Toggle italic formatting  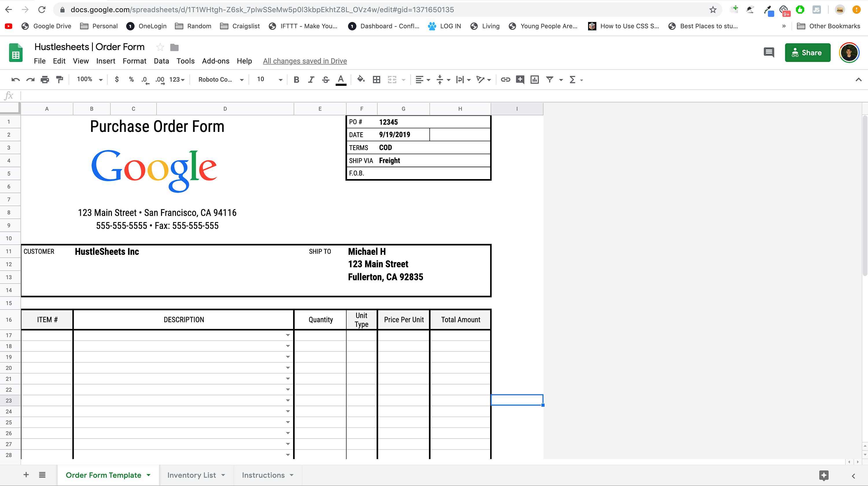[311, 80]
